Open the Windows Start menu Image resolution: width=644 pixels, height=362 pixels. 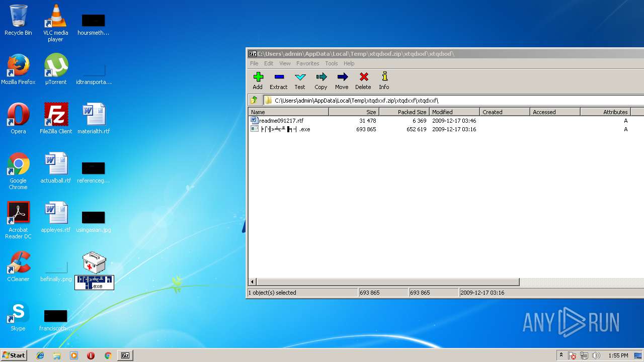14,355
